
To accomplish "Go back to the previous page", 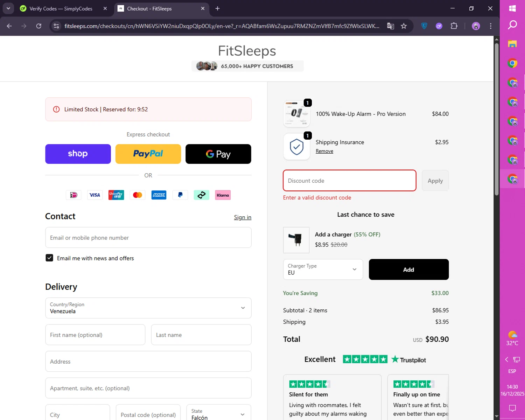I will (x=9, y=26).
